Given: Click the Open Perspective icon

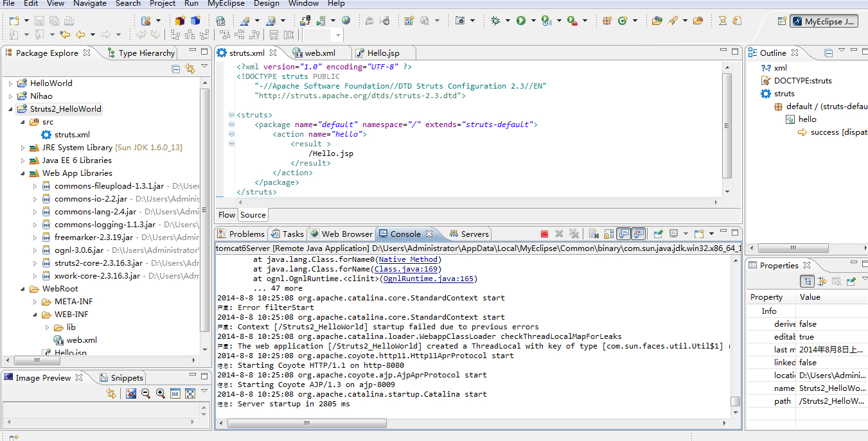Looking at the screenshot, I should pyautogui.click(x=782, y=21).
